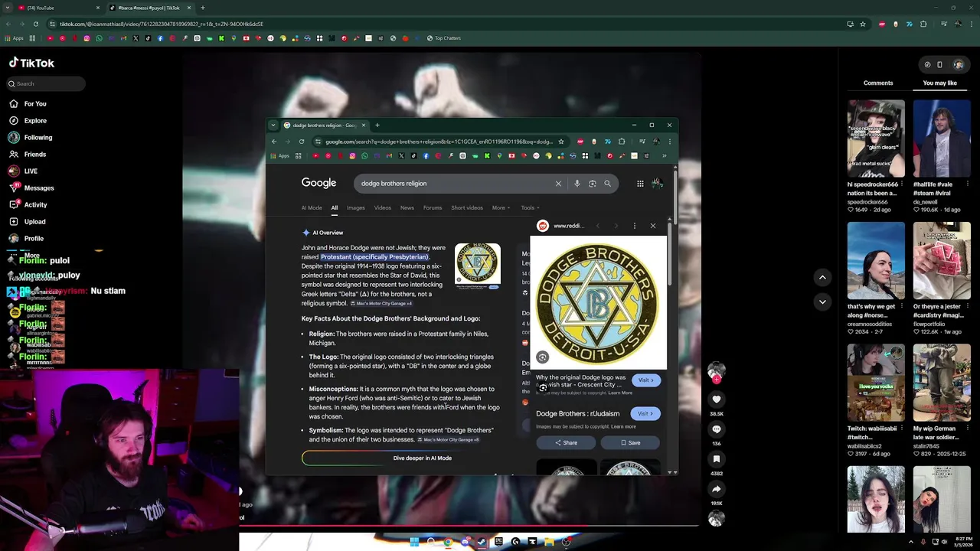980x551 pixels.
Task: Open the Google apps grid
Action: (x=640, y=184)
